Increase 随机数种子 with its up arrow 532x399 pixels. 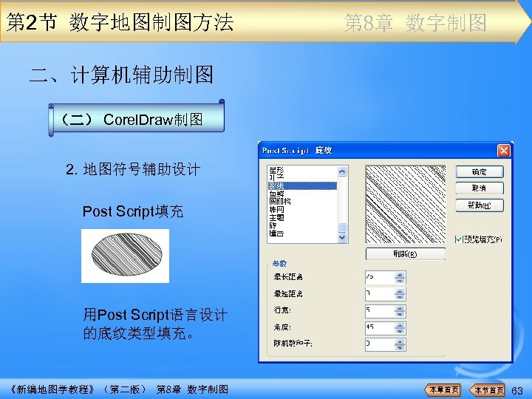[x=400, y=341]
